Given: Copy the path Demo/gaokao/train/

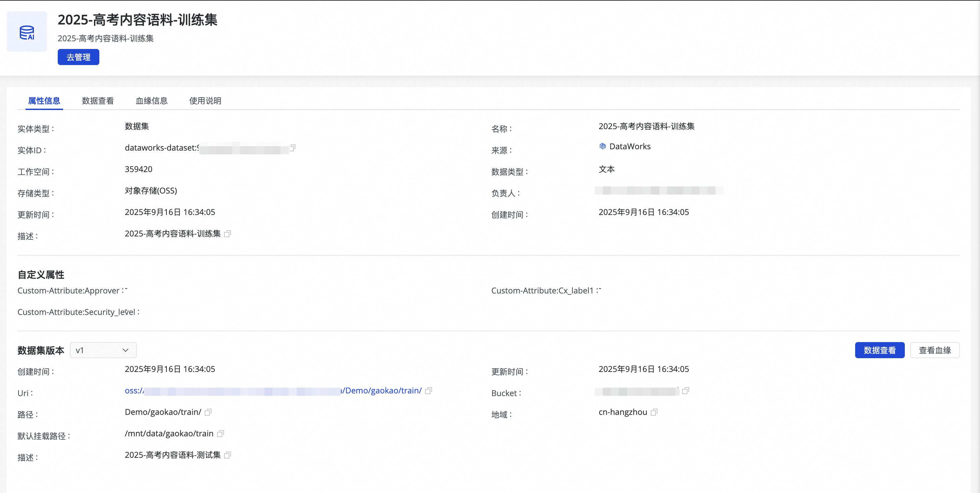Looking at the screenshot, I should pyautogui.click(x=208, y=413).
